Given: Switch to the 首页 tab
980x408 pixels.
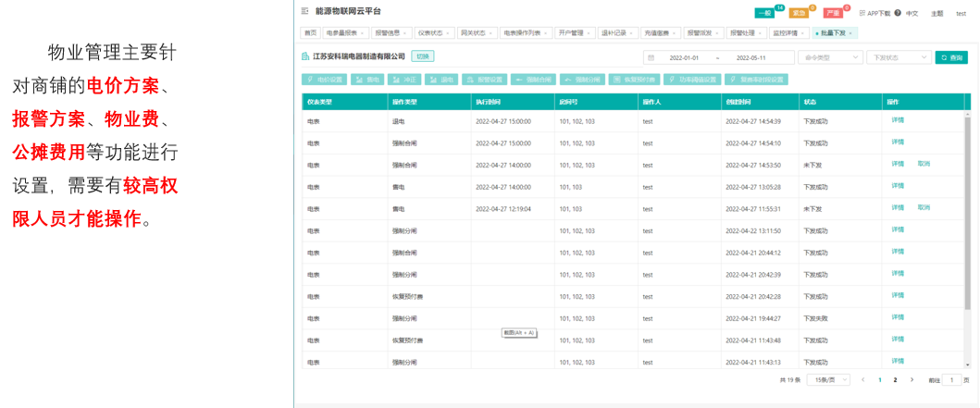Looking at the screenshot, I should pos(310,33).
